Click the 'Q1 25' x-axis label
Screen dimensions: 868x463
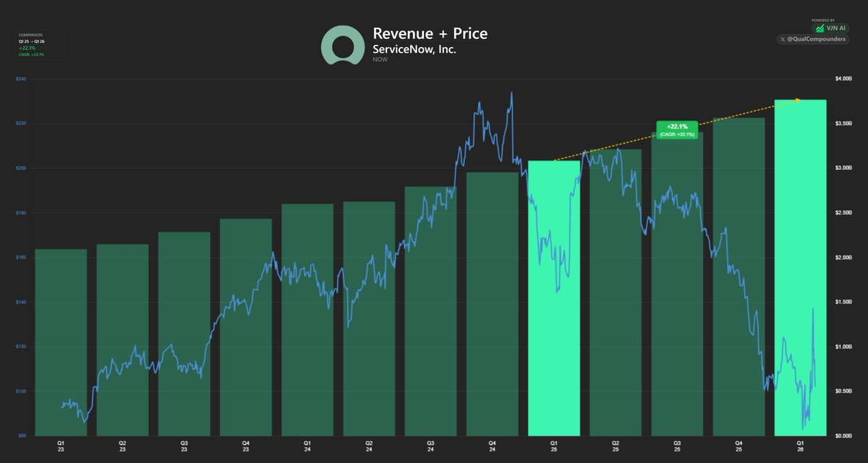pyautogui.click(x=554, y=446)
